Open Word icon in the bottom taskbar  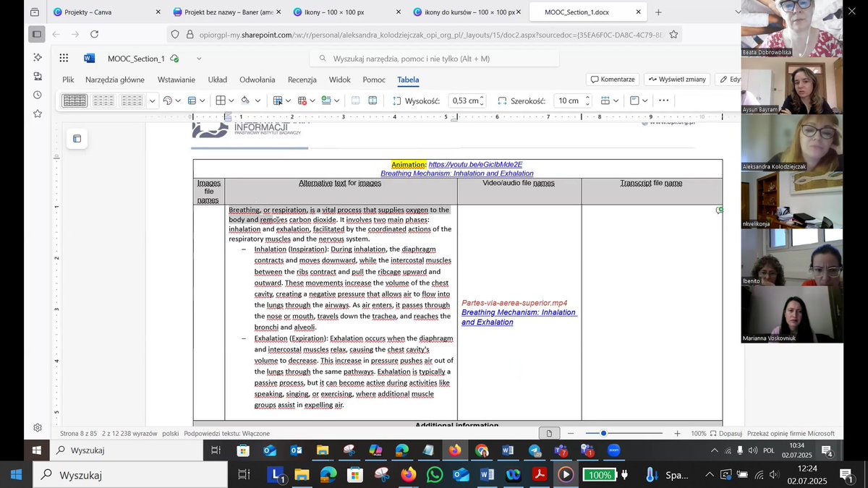pyautogui.click(x=487, y=475)
